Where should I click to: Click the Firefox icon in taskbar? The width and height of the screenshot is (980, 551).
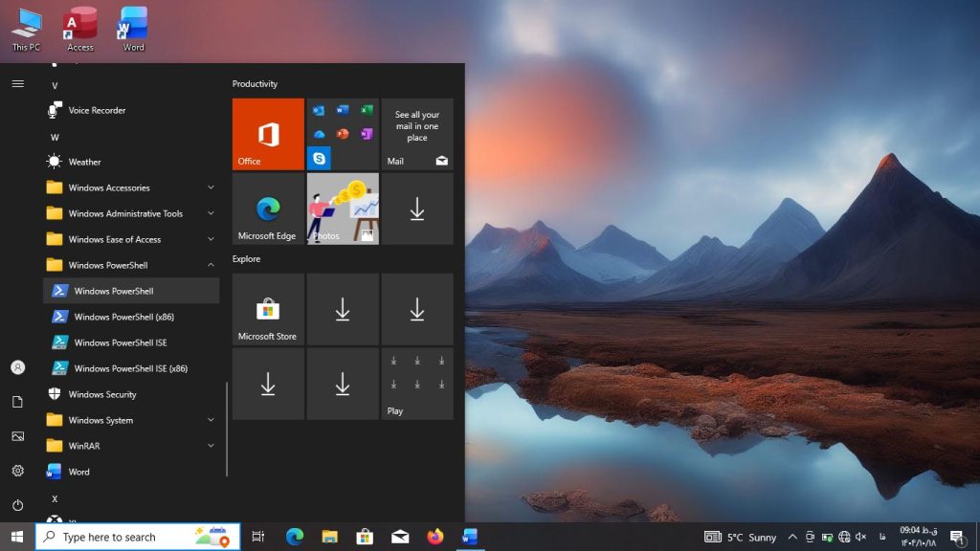coord(435,537)
